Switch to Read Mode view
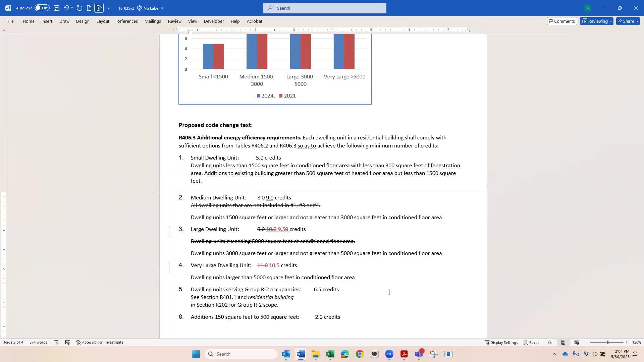644x362 pixels. point(550,342)
